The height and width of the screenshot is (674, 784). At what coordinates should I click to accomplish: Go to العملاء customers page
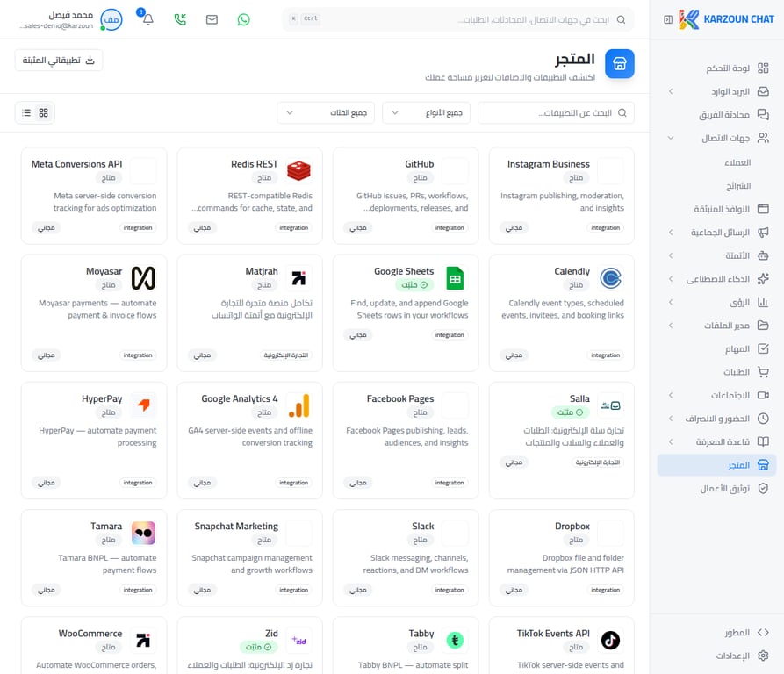[737, 162]
